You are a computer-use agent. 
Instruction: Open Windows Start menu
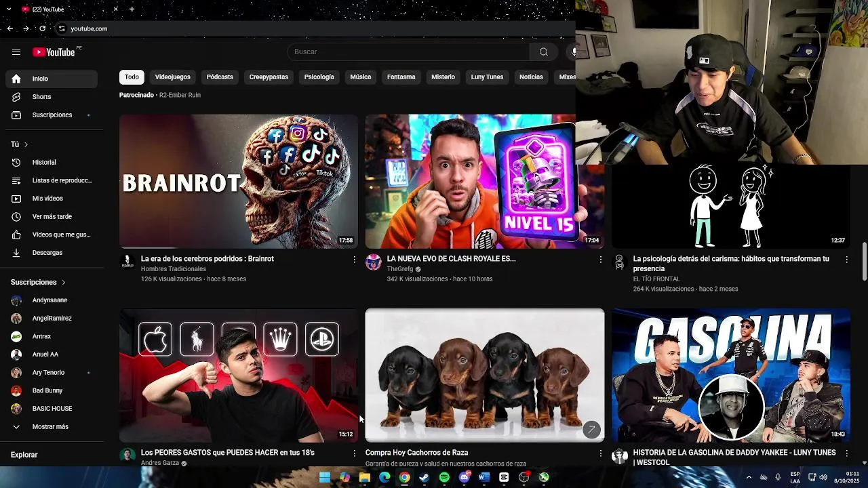[325, 477]
